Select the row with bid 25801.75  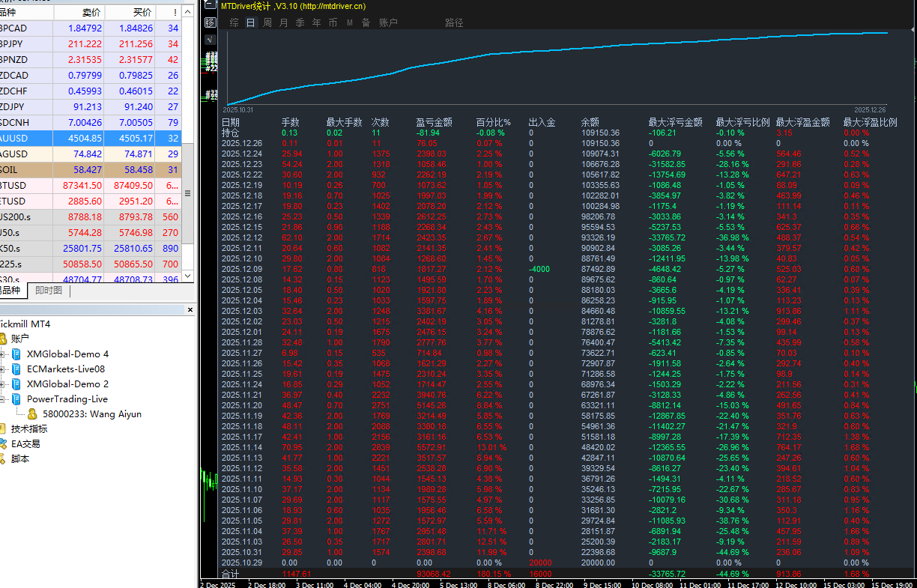(91, 249)
